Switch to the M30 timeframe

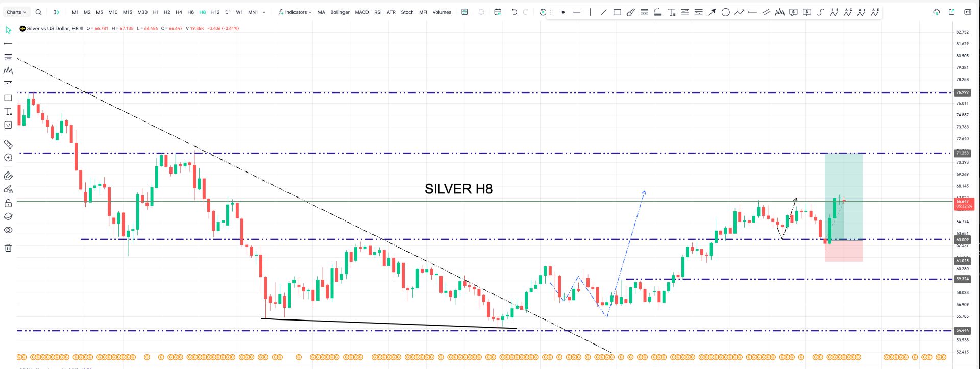tap(142, 12)
